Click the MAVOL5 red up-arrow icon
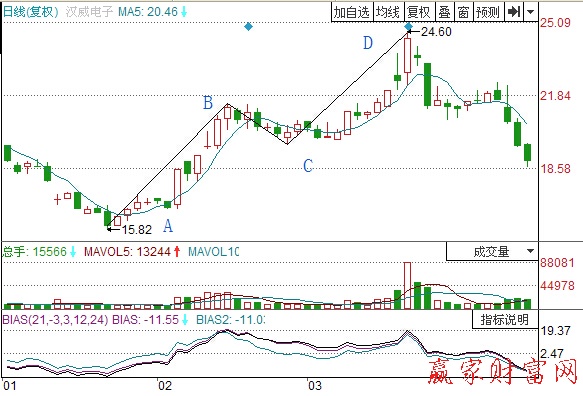The image size is (583, 396). click(x=177, y=252)
